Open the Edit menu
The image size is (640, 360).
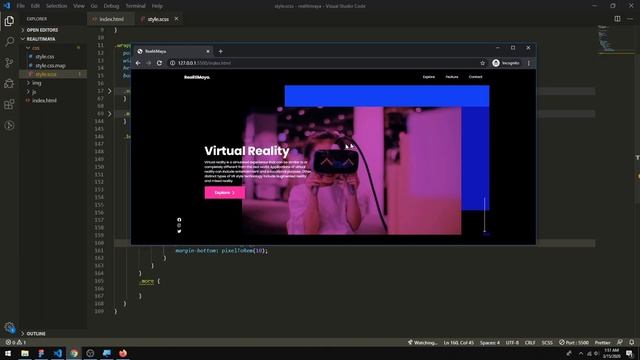(35, 6)
